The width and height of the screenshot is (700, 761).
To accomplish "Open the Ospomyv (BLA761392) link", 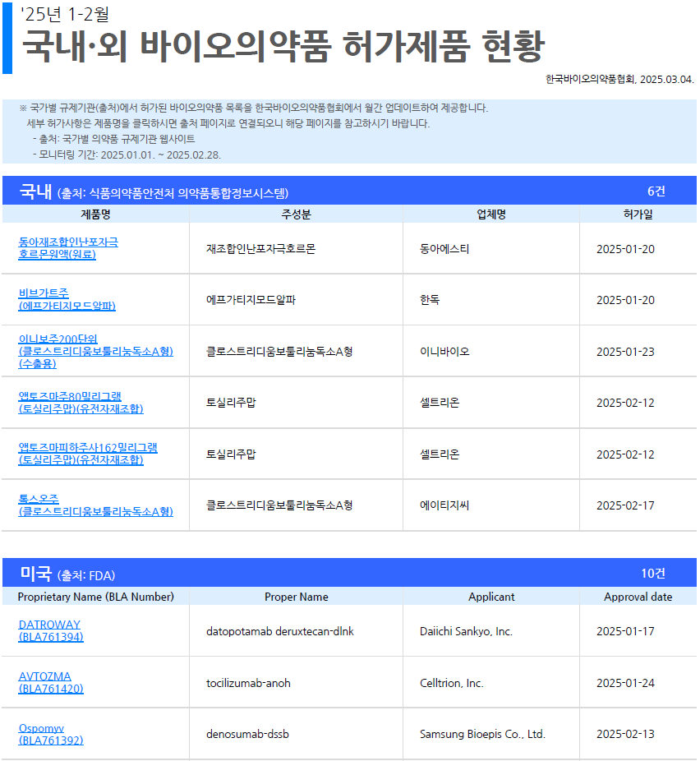I will [51, 735].
